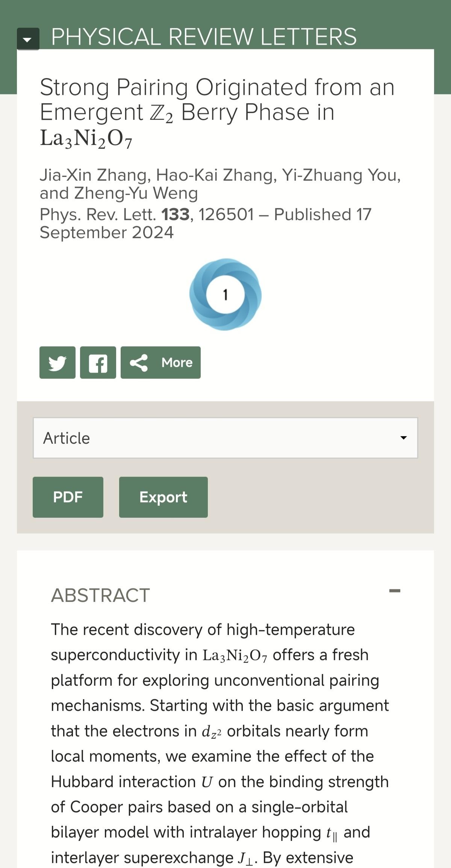Click volume number 133 in citation
The height and width of the screenshot is (868, 451).
pos(175,215)
